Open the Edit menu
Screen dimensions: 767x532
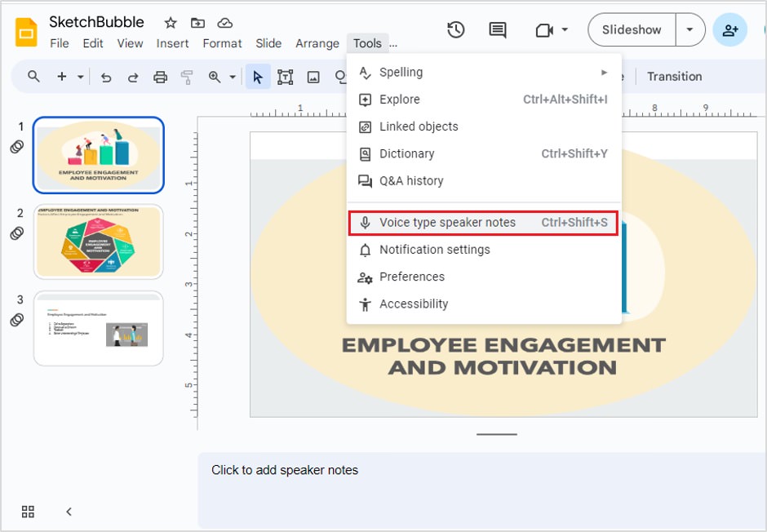(93, 43)
